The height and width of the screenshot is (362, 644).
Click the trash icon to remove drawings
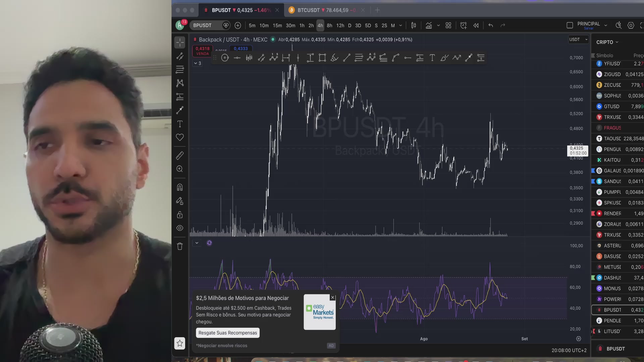180,246
